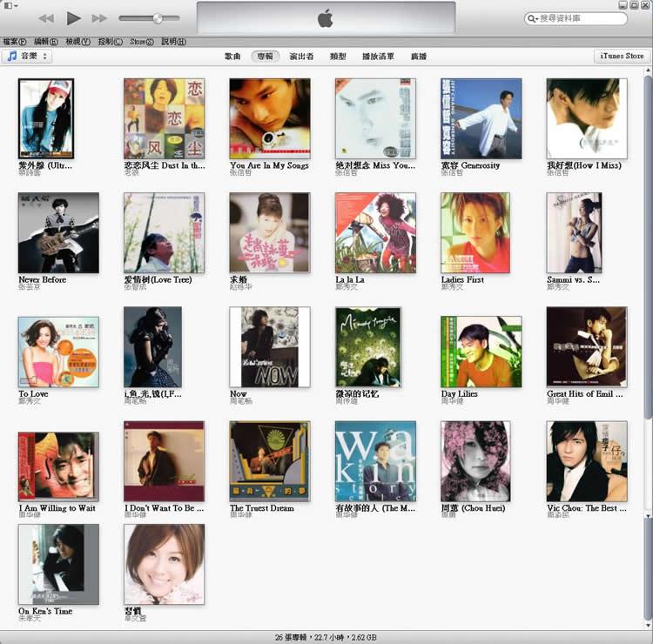The height and width of the screenshot is (644, 653).
Task: Click the vertical scrollbar thumb
Action: [x=648, y=248]
